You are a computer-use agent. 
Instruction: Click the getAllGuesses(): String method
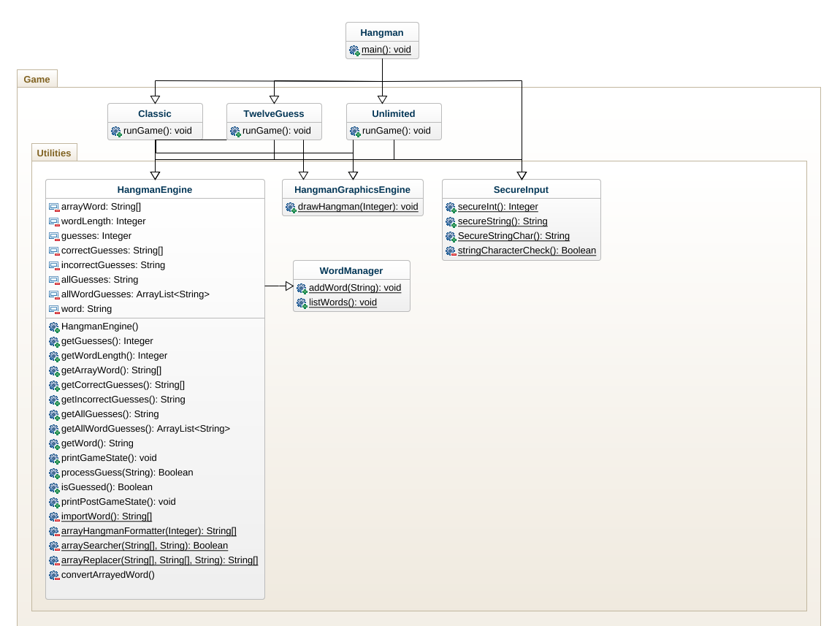click(110, 414)
